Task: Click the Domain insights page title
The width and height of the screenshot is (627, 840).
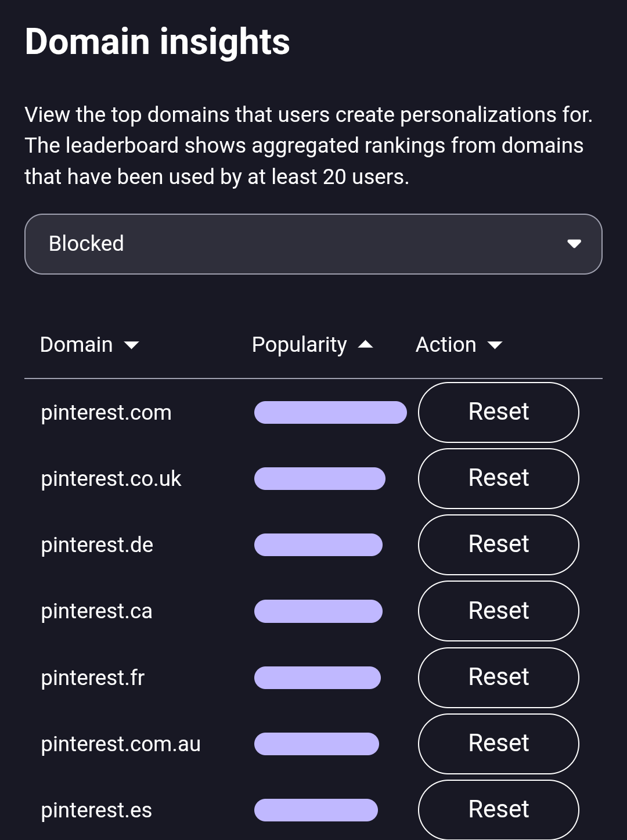Action: click(x=157, y=40)
